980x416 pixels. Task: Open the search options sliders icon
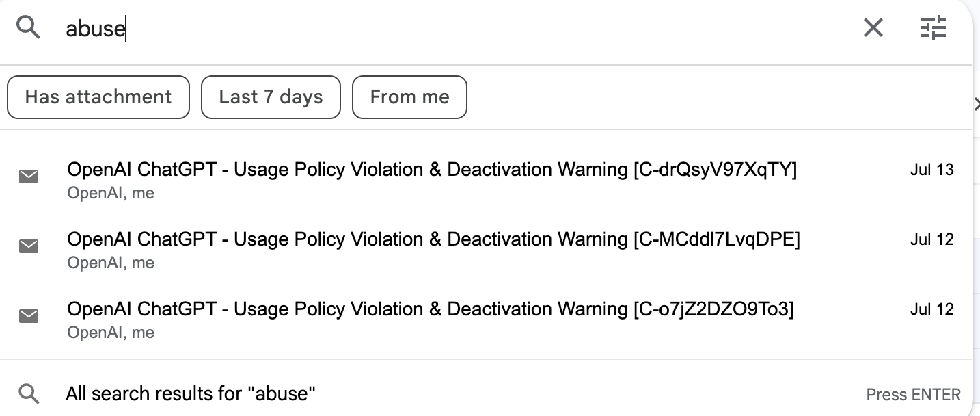(x=934, y=28)
